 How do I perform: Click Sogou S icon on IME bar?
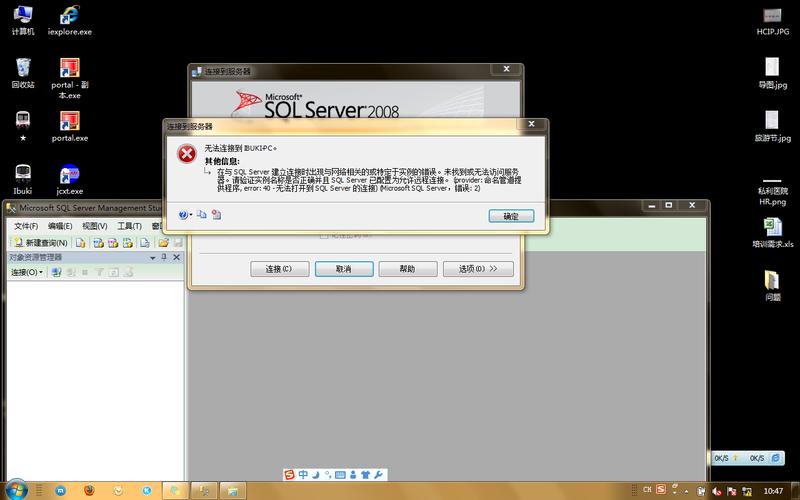tap(290, 475)
